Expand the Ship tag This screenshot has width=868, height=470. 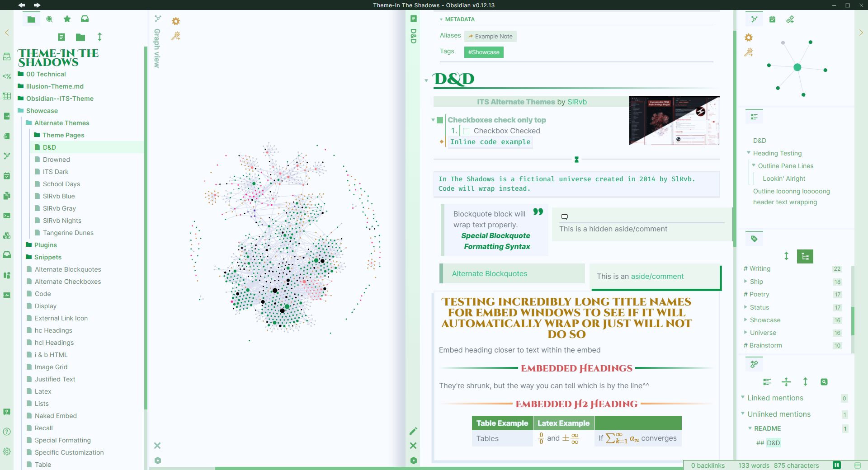745,281
